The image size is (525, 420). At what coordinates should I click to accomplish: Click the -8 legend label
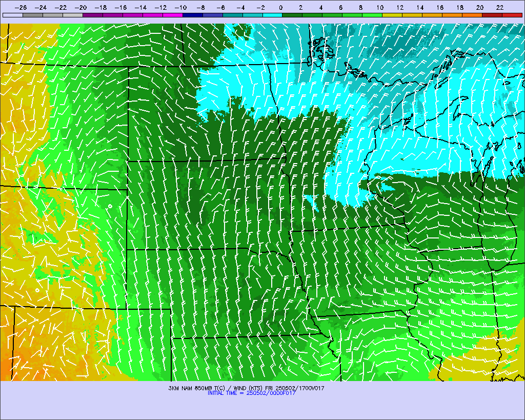[x=200, y=8]
